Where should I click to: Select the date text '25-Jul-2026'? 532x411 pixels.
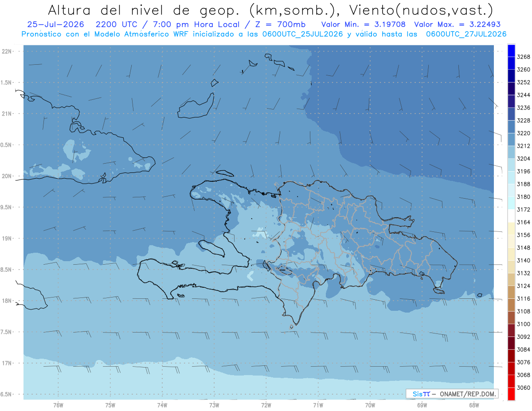pyautogui.click(x=55, y=24)
